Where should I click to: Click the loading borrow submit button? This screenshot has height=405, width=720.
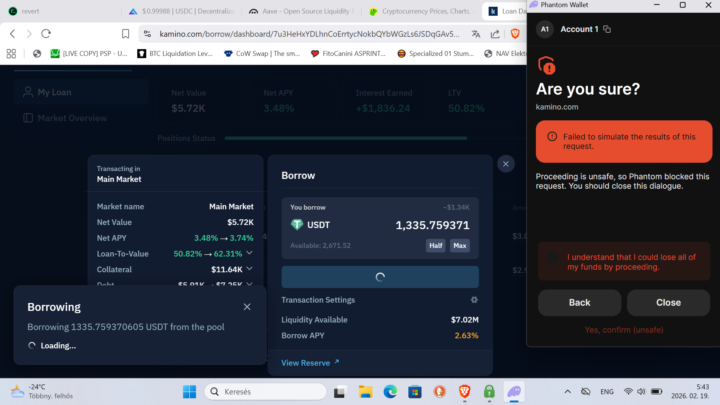click(x=380, y=277)
